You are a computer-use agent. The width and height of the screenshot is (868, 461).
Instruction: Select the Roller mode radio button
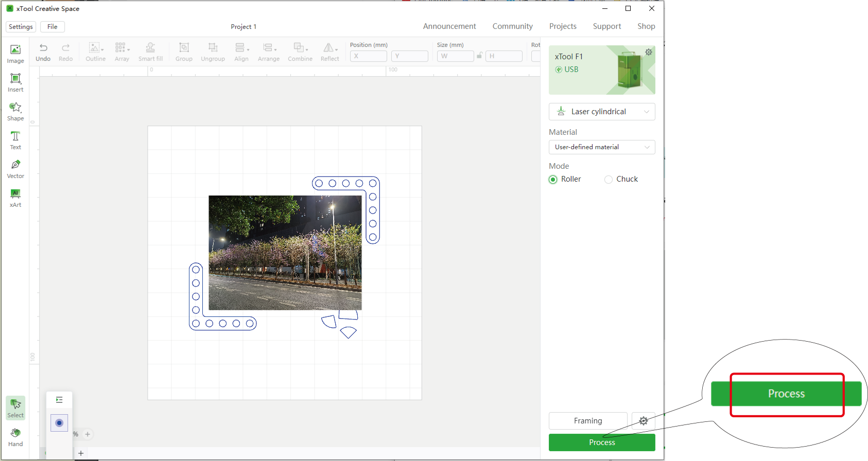click(553, 180)
